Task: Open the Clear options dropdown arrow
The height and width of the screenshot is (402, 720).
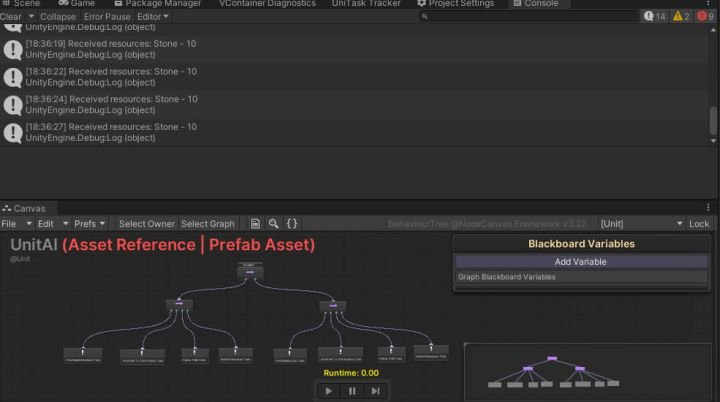Action: [x=31, y=17]
